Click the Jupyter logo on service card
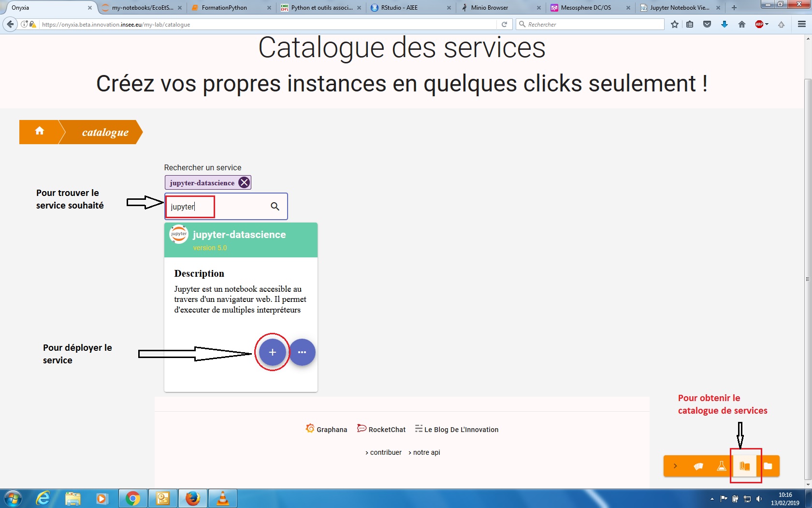Image resolution: width=812 pixels, height=508 pixels. (x=179, y=234)
